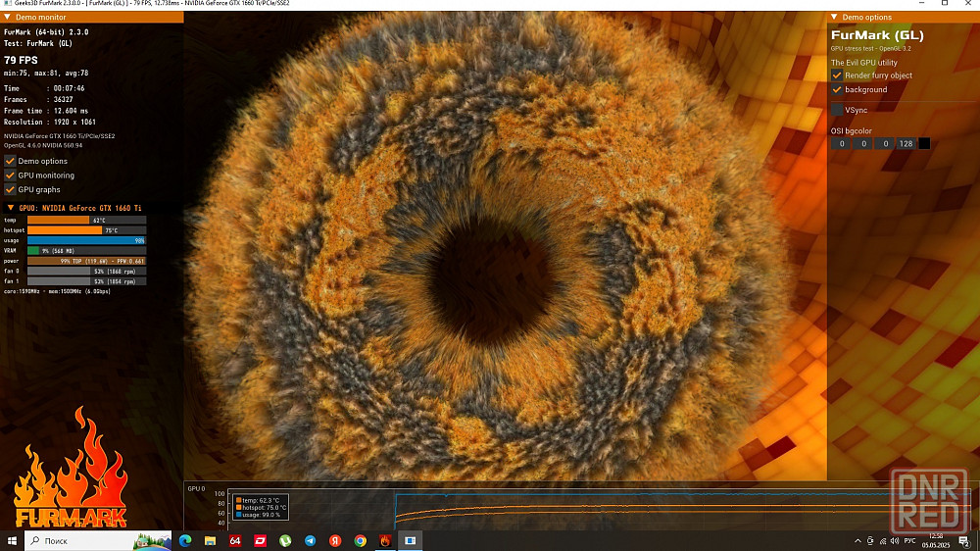Open the Windows Start menu
Image resolution: width=980 pixels, height=551 pixels.
coord(12,540)
